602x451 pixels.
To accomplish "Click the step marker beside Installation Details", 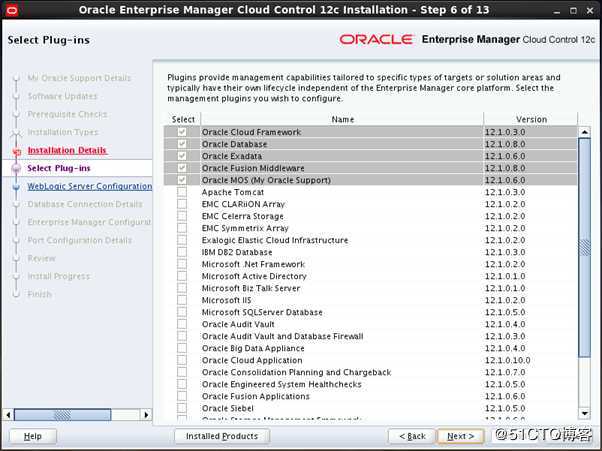I will point(16,151).
